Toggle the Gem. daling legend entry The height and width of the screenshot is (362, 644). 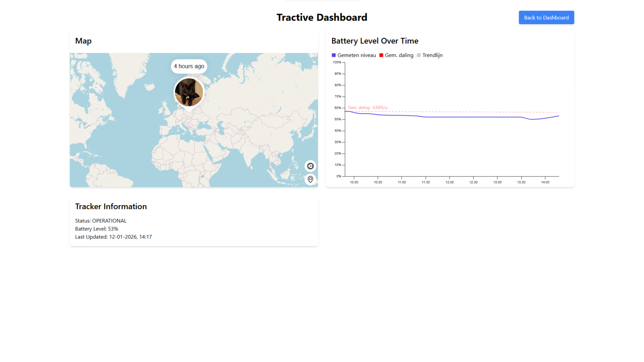coord(398,55)
